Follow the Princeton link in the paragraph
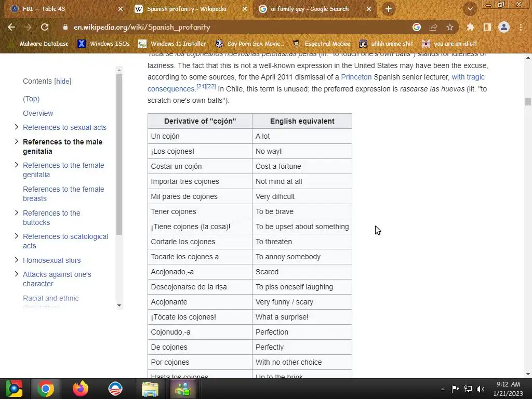Screen dimensions: 532x399 [x=356, y=77]
